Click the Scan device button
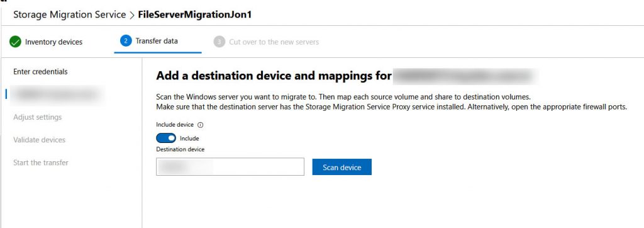The image size is (644, 228). (341, 167)
